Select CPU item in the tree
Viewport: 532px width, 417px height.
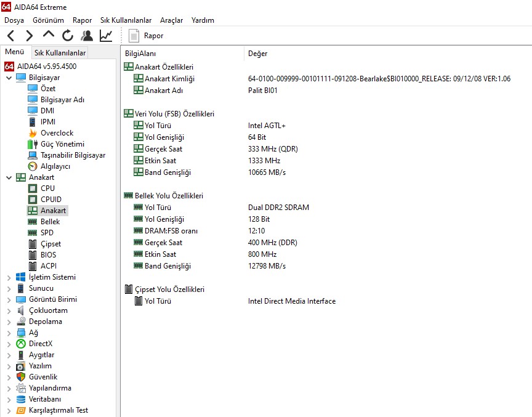[x=47, y=188]
